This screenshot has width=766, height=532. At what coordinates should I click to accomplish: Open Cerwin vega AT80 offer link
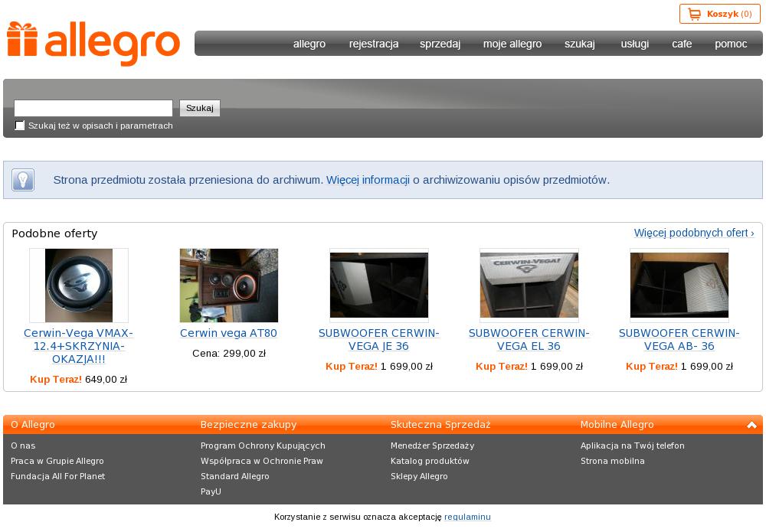[228, 333]
